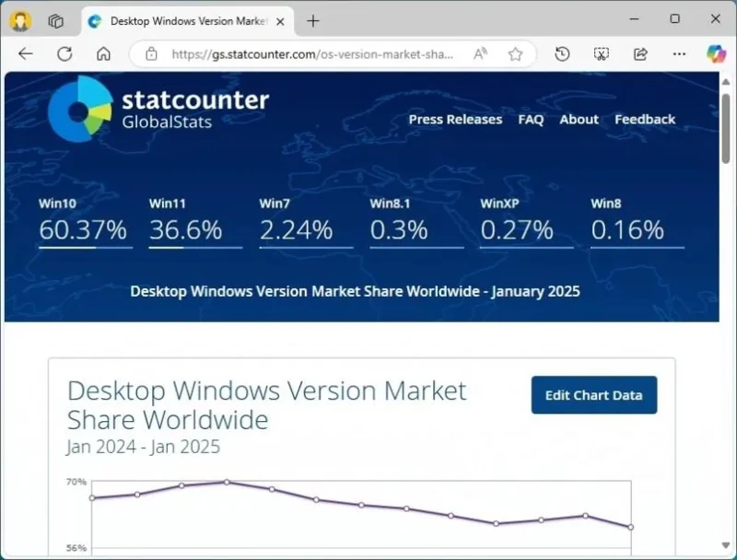Viewport: 737px width, 560px height.
Task: View site information lock icon
Action: coord(151,54)
